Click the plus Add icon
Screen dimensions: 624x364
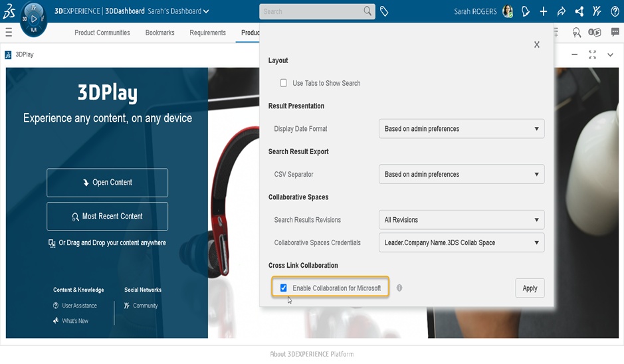543,11
